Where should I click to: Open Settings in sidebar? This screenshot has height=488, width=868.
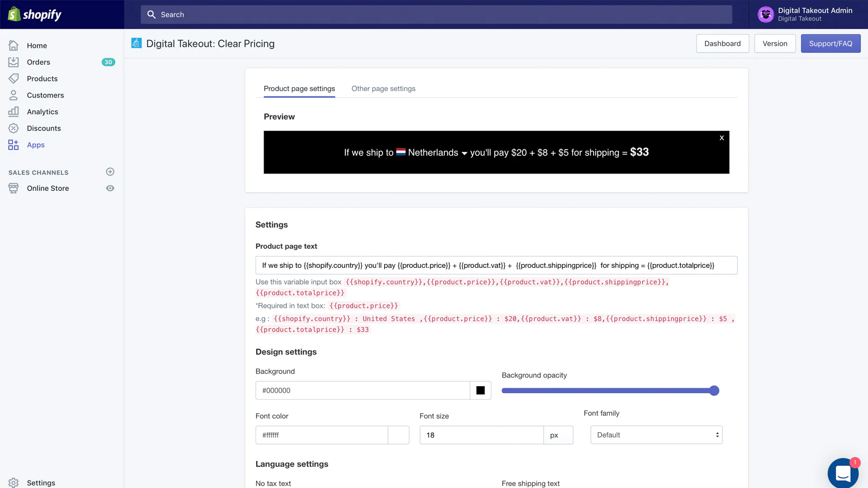click(41, 483)
